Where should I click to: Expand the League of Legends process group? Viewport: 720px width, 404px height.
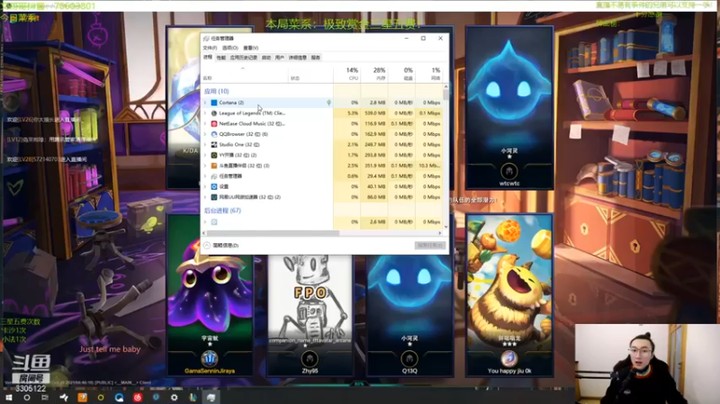point(205,113)
